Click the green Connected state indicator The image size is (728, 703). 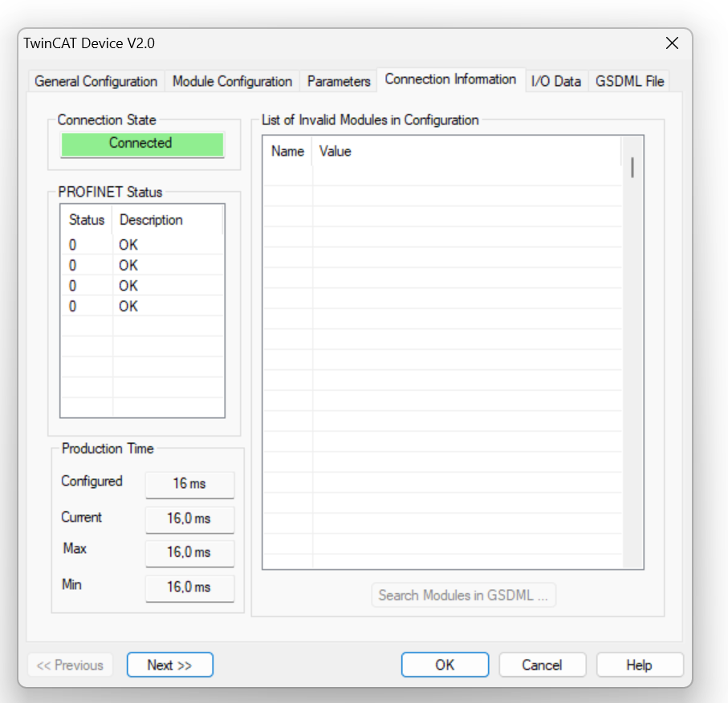(142, 144)
